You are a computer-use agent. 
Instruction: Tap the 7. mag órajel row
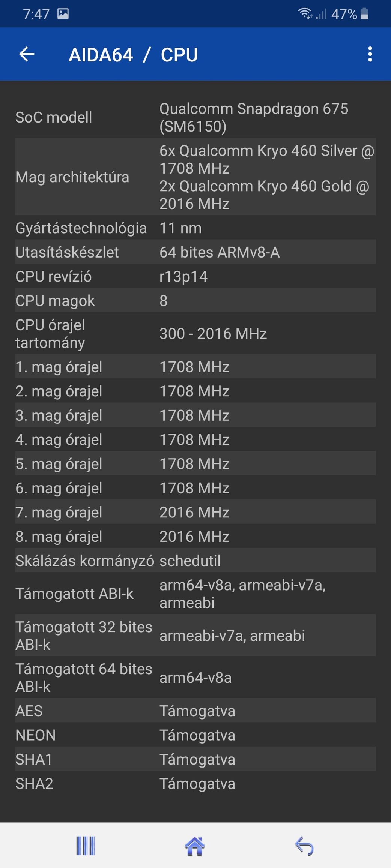tap(195, 512)
